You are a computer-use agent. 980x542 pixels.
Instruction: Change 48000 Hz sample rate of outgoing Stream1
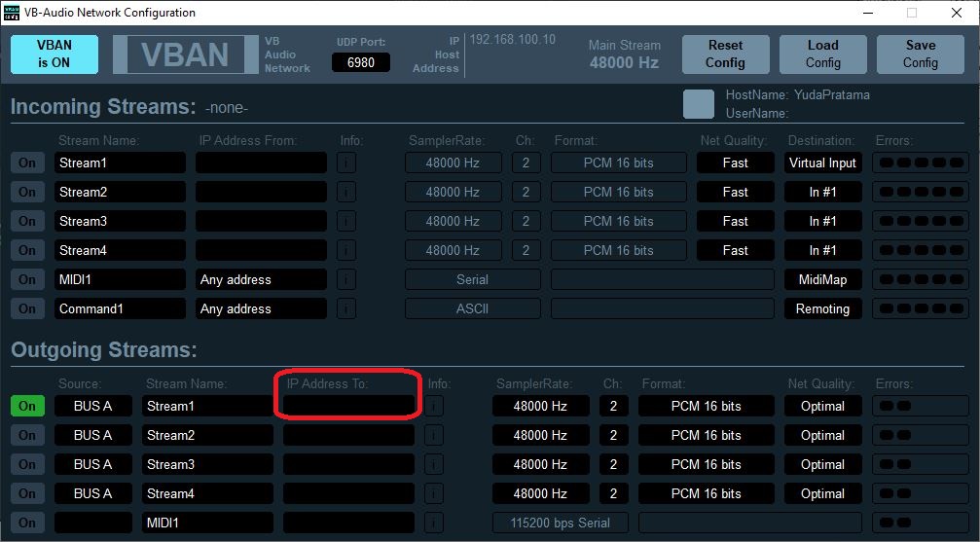[x=541, y=406]
